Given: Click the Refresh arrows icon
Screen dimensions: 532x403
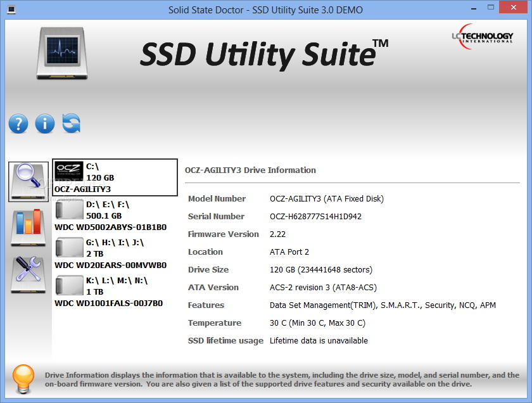Looking at the screenshot, I should pyautogui.click(x=71, y=123).
